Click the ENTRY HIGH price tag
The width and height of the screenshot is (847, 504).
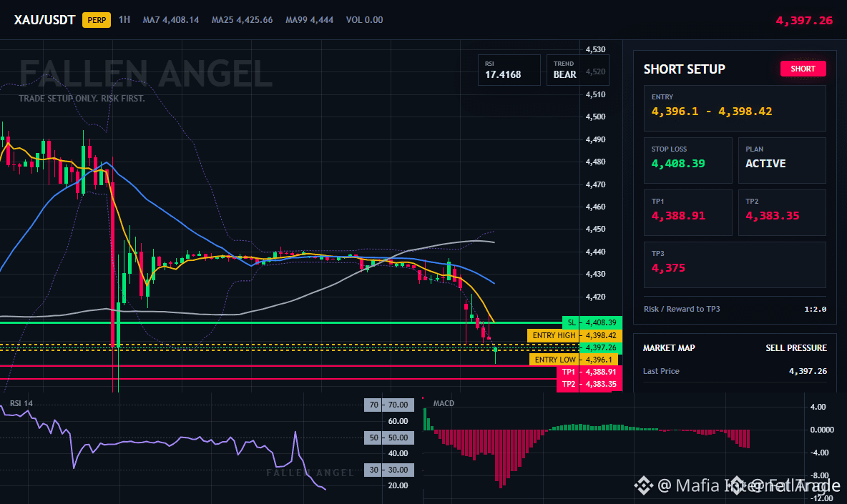[574, 335]
